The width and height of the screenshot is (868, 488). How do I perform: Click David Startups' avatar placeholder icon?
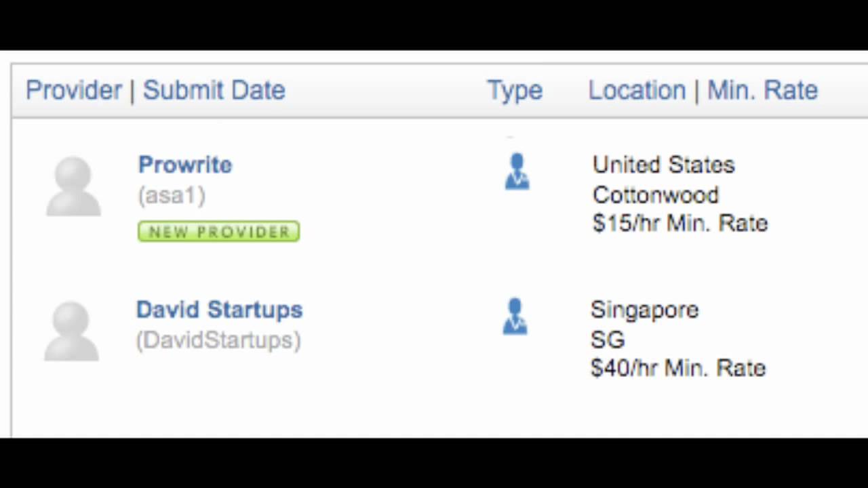coord(71,331)
